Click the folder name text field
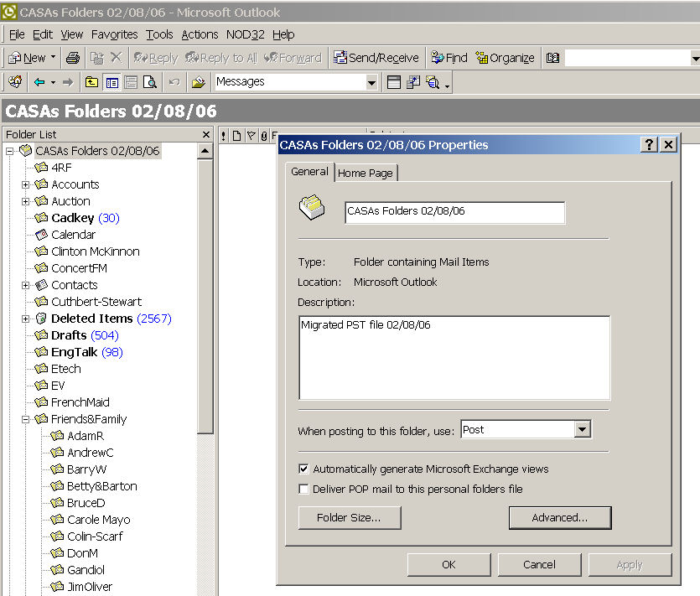The width and height of the screenshot is (700, 596). pyautogui.click(x=454, y=212)
